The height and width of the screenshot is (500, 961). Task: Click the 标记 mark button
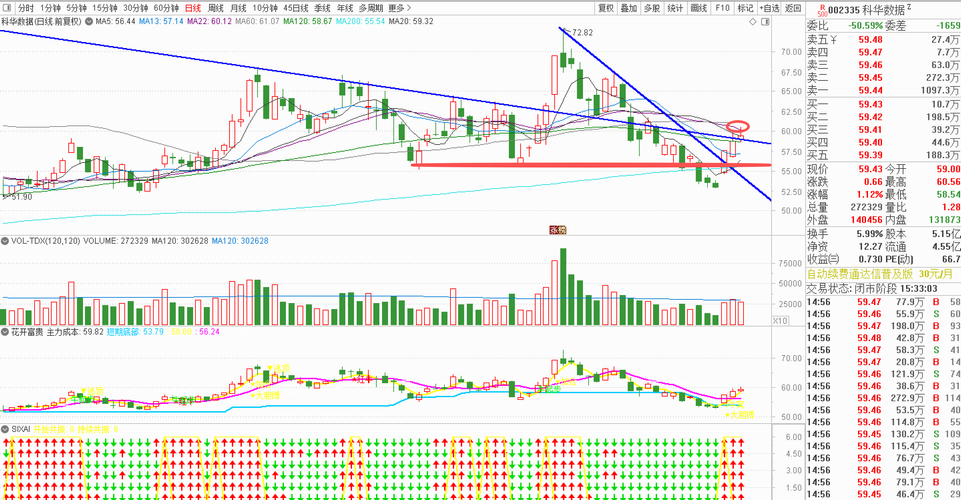click(745, 8)
